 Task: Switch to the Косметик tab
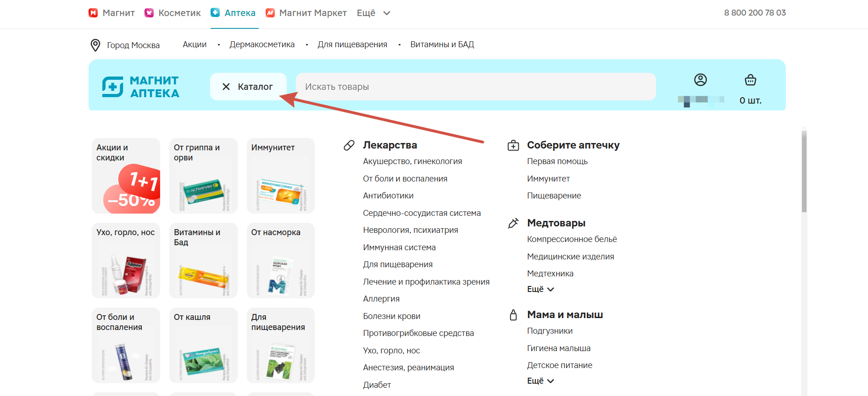click(172, 13)
